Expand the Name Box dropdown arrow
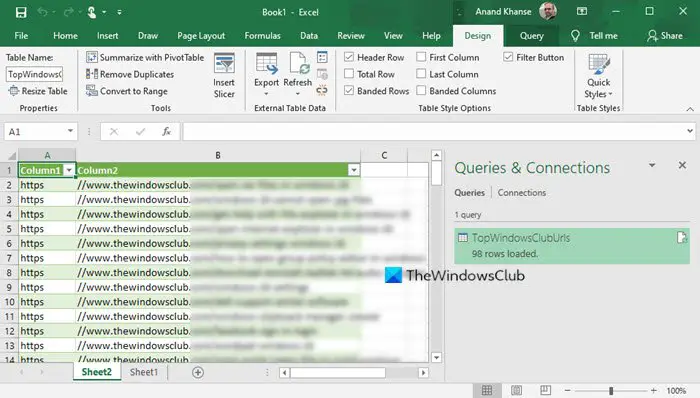This screenshot has height=398, width=700. point(70,131)
